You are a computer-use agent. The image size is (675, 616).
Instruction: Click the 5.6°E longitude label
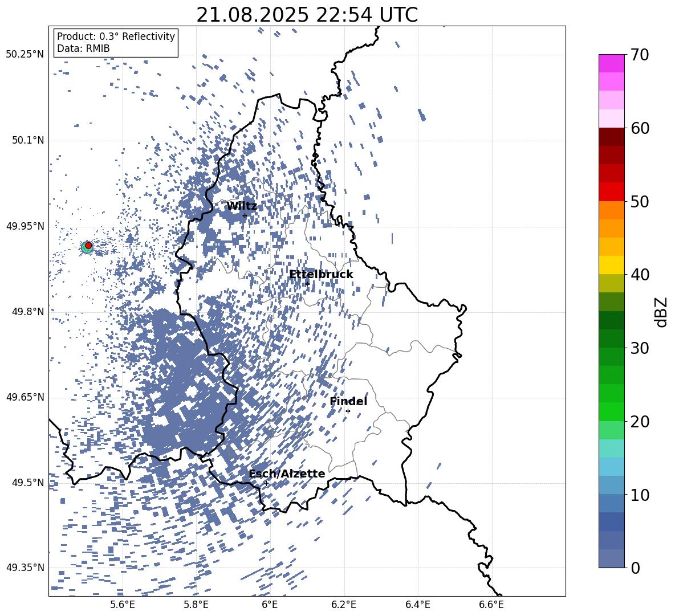click(122, 605)
